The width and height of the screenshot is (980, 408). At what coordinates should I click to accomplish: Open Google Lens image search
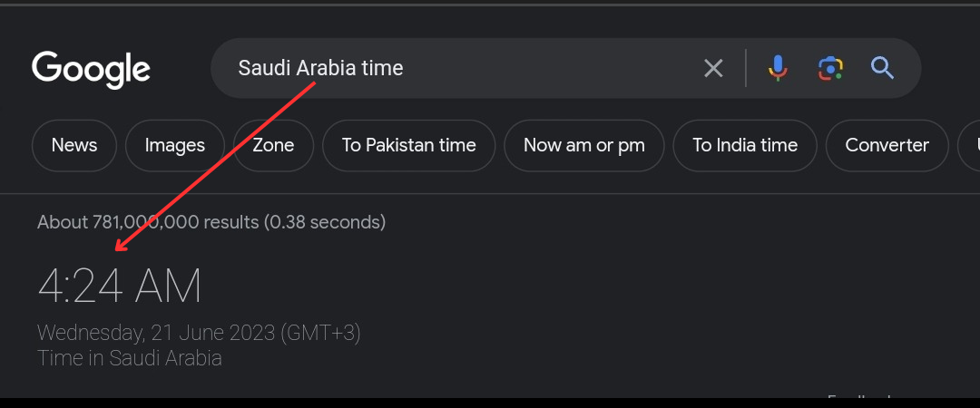(x=830, y=68)
